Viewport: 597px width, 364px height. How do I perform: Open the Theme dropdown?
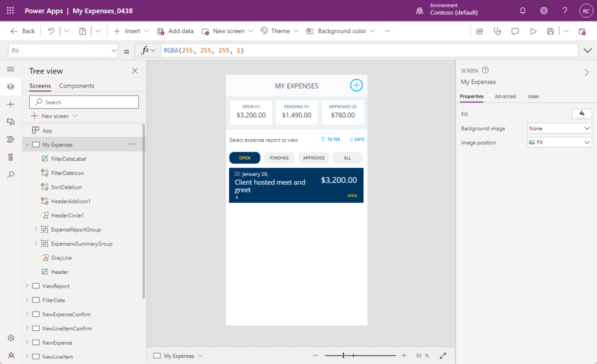[x=296, y=31]
